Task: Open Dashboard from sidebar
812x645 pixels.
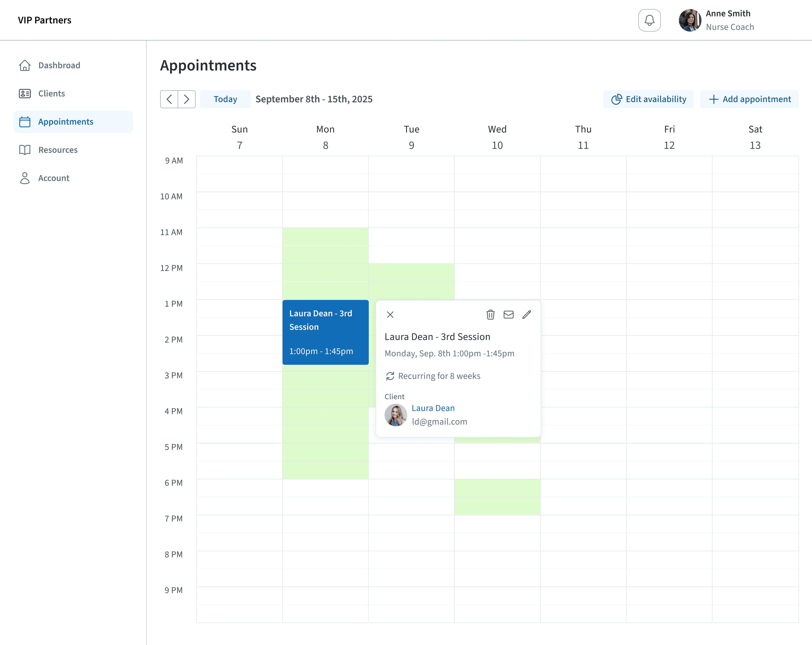Action: pos(59,65)
